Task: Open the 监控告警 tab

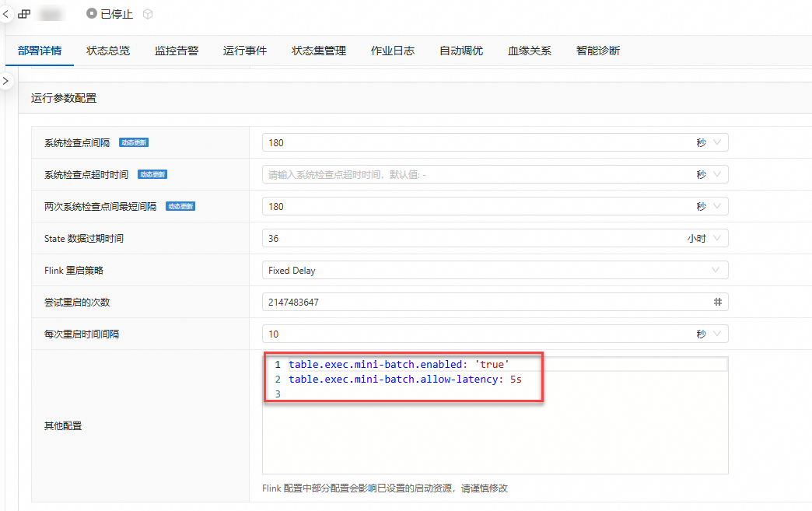Action: pyautogui.click(x=177, y=51)
